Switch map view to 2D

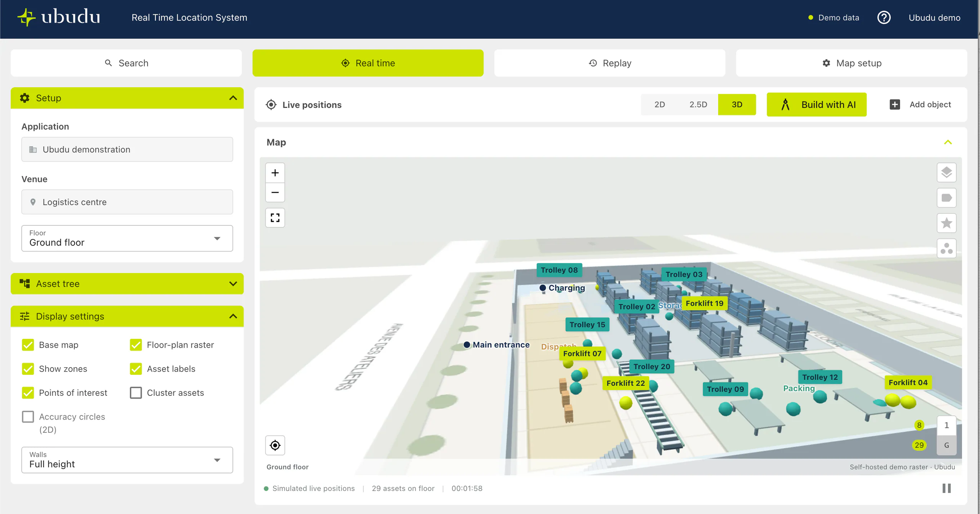pos(660,104)
